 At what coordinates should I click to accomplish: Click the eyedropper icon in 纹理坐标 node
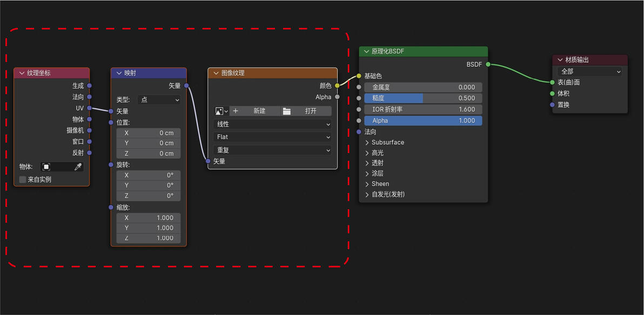coord(78,167)
